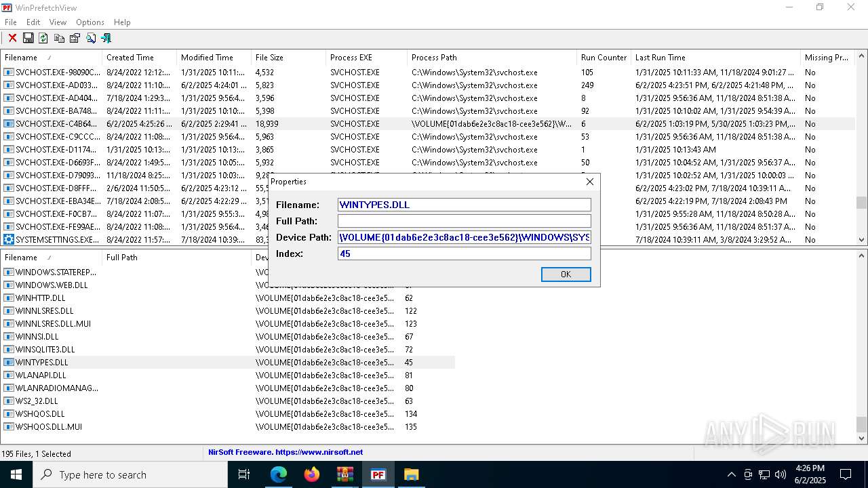Open the View menu
Screen dimensions: 868x488
coord(58,22)
